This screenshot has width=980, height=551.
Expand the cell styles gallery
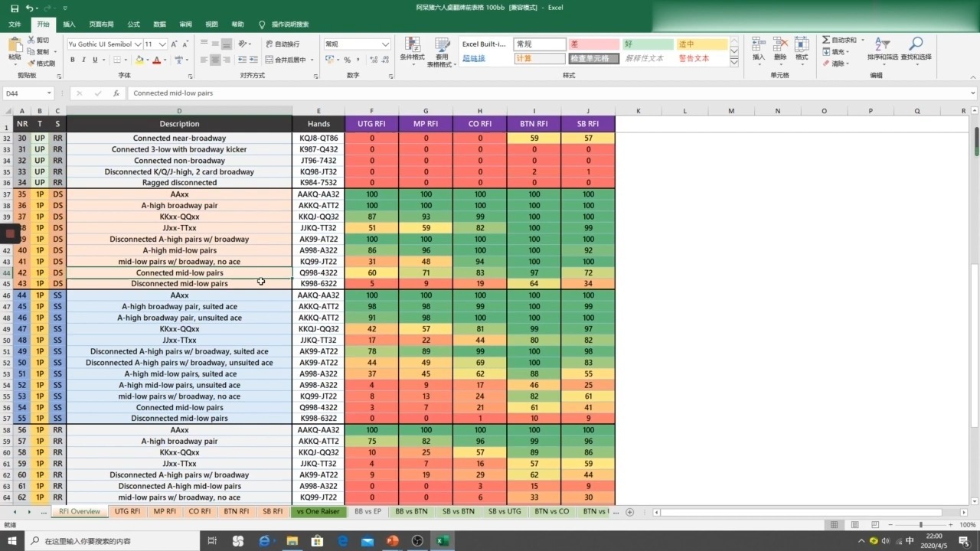[734, 62]
